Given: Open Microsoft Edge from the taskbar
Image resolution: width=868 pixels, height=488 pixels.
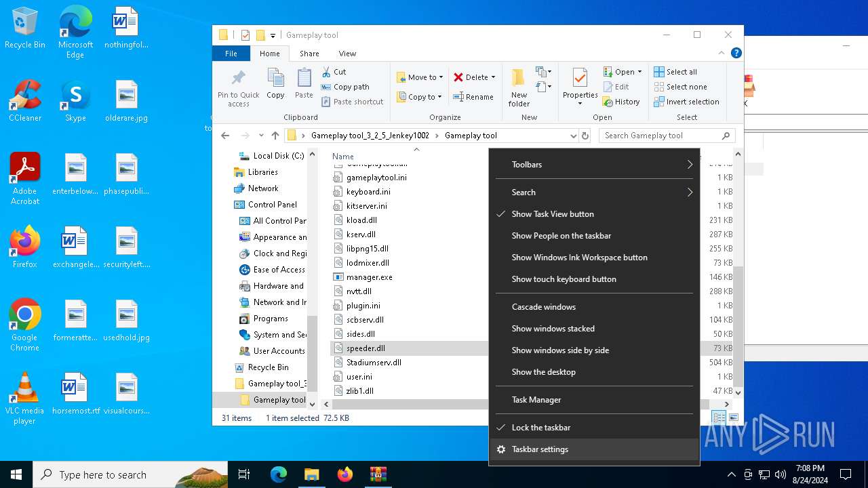Looking at the screenshot, I should coord(279,474).
